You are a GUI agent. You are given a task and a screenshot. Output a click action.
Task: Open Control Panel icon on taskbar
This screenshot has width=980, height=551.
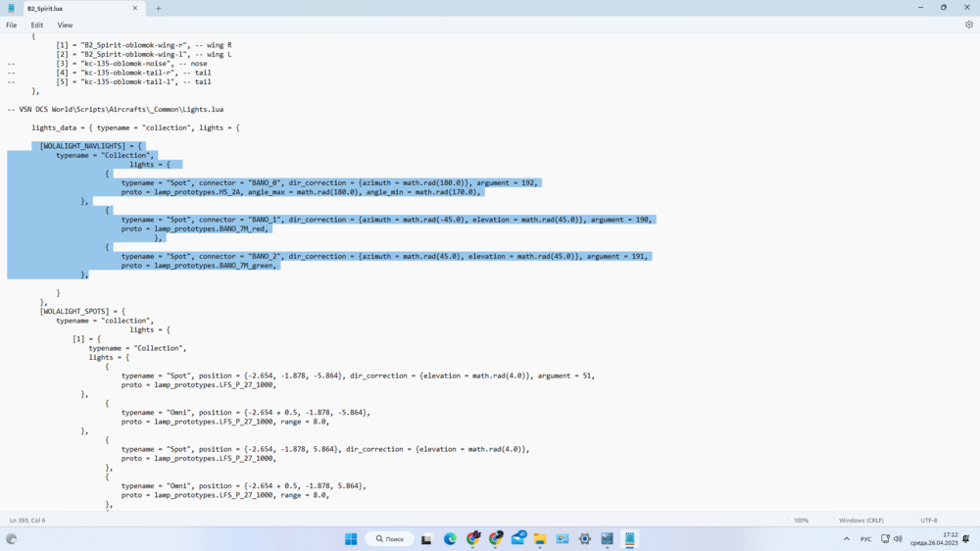pyautogui.click(x=563, y=539)
